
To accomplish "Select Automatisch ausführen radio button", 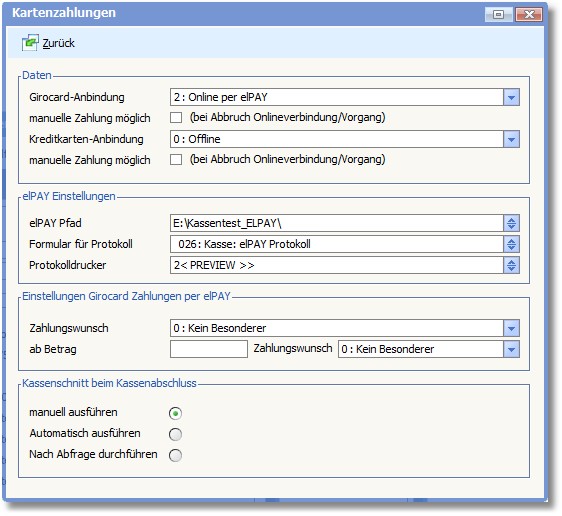I will click(x=175, y=434).
